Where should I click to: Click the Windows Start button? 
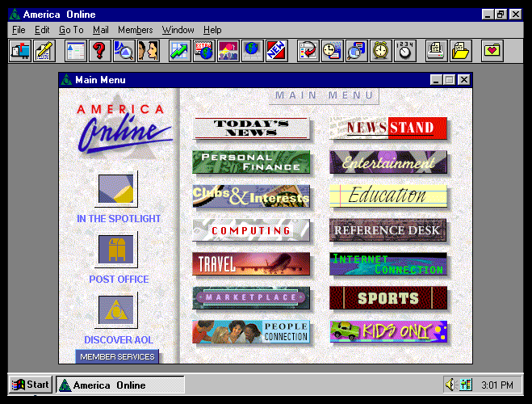click(31, 385)
